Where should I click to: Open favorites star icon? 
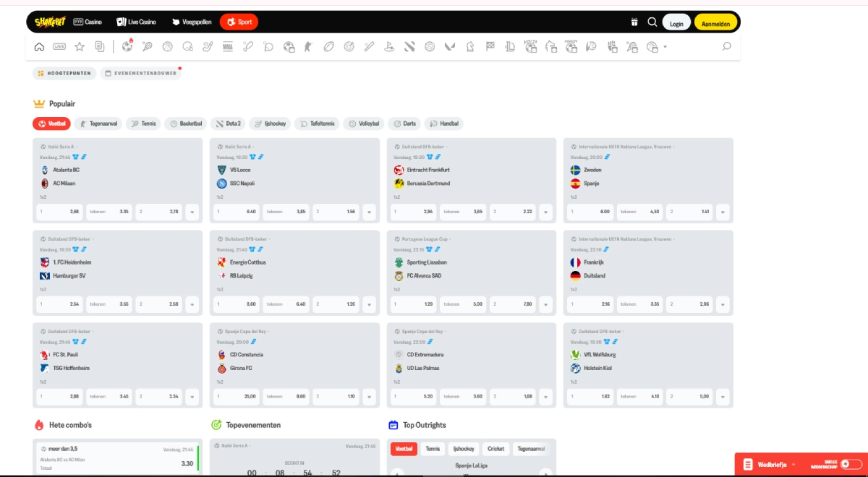[80, 46]
